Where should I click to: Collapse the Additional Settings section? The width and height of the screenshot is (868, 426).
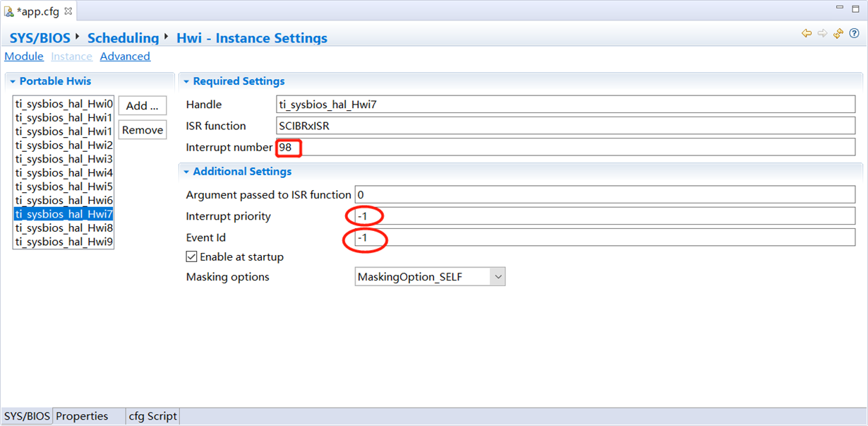[186, 172]
